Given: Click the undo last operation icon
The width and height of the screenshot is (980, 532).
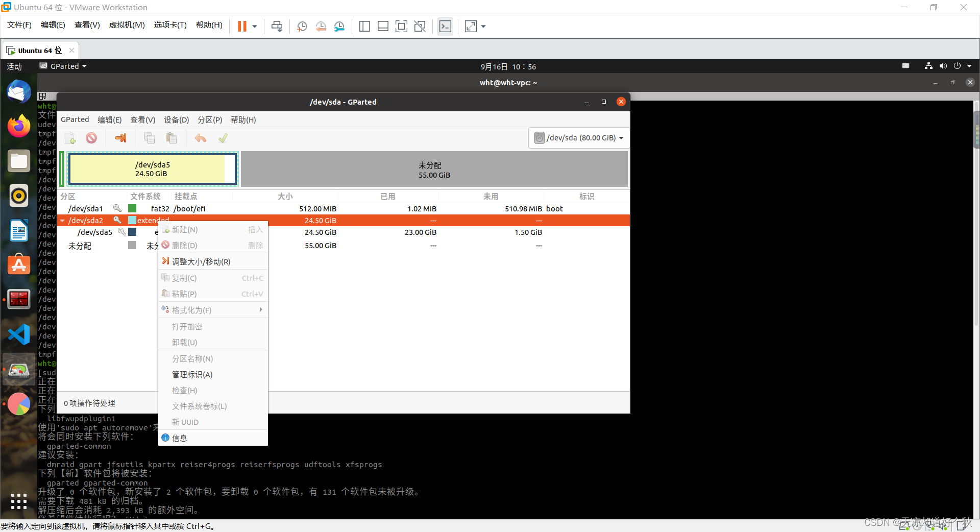Looking at the screenshot, I should 201,138.
